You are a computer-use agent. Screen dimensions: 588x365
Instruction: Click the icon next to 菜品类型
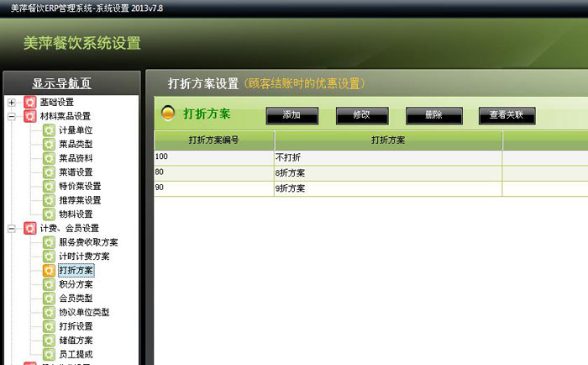tap(49, 145)
